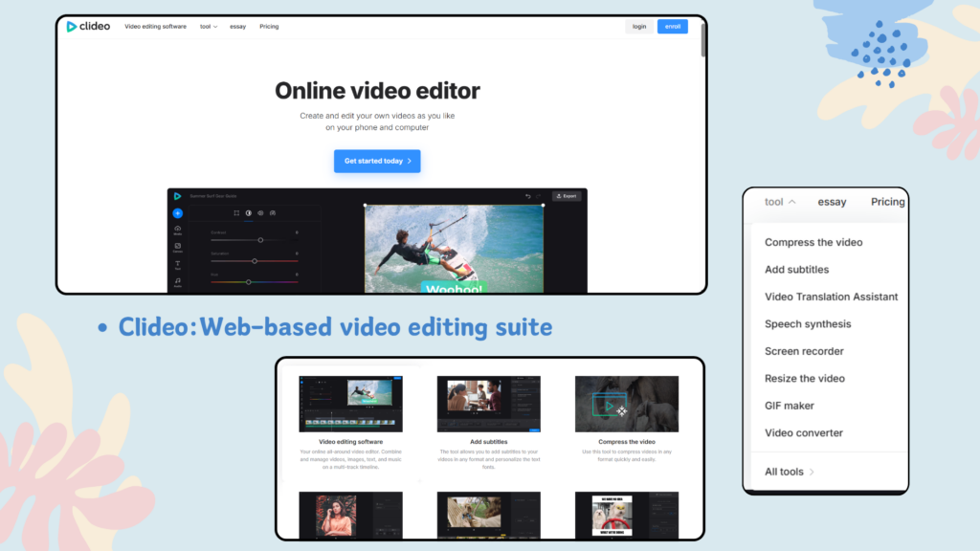
Task: Click the blue enroll button
Action: pyautogui.click(x=673, y=26)
